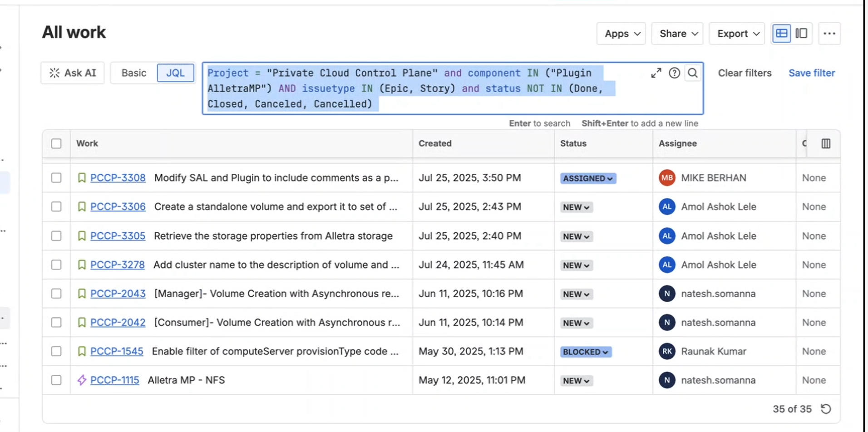
Task: Open issue link PCCP-2043
Action: pos(118,294)
